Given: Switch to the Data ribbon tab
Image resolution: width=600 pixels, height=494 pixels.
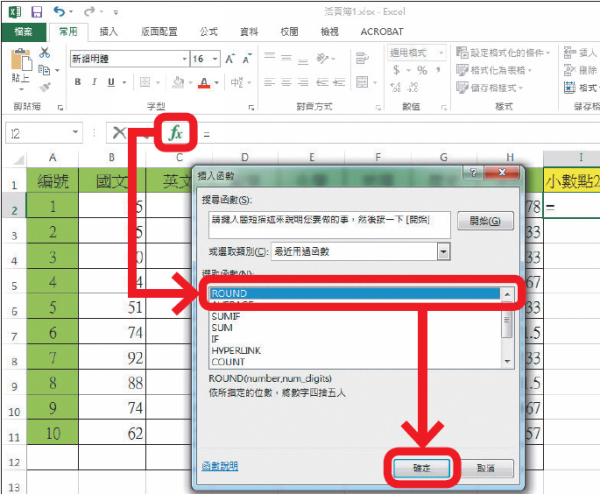Looking at the screenshot, I should (x=249, y=32).
